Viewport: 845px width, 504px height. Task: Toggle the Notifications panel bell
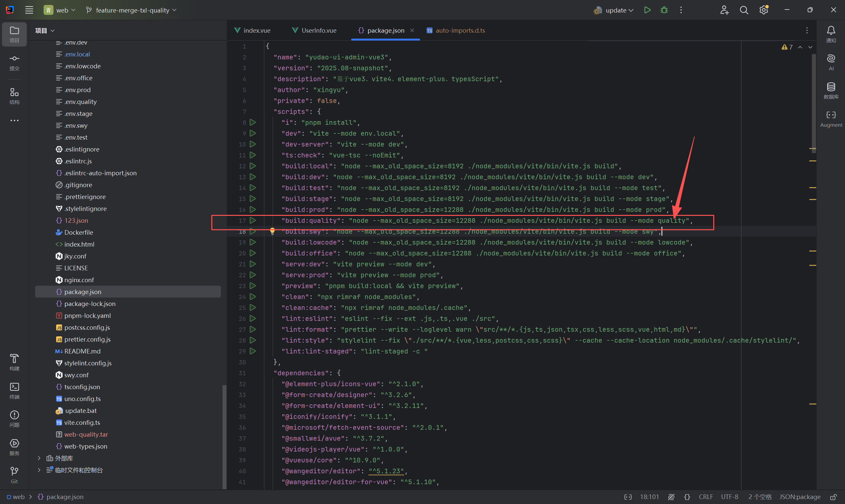tap(831, 34)
